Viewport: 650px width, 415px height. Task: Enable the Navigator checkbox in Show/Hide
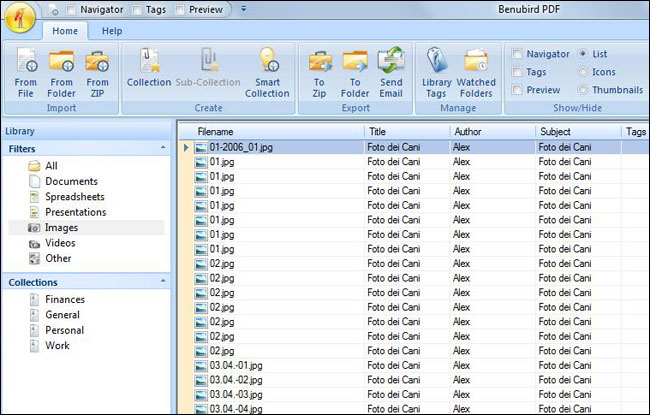[516, 54]
